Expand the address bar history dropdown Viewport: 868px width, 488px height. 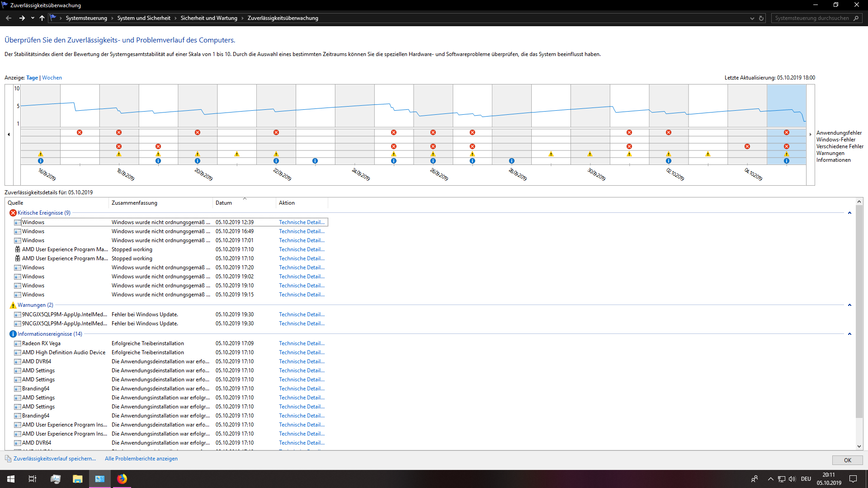tap(752, 19)
